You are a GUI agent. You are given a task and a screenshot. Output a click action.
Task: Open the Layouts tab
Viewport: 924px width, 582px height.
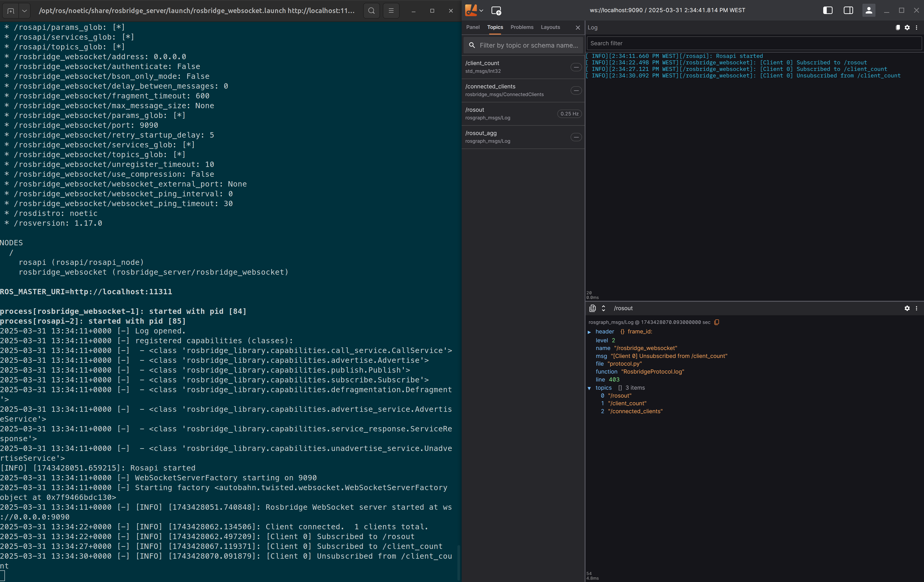pos(550,27)
